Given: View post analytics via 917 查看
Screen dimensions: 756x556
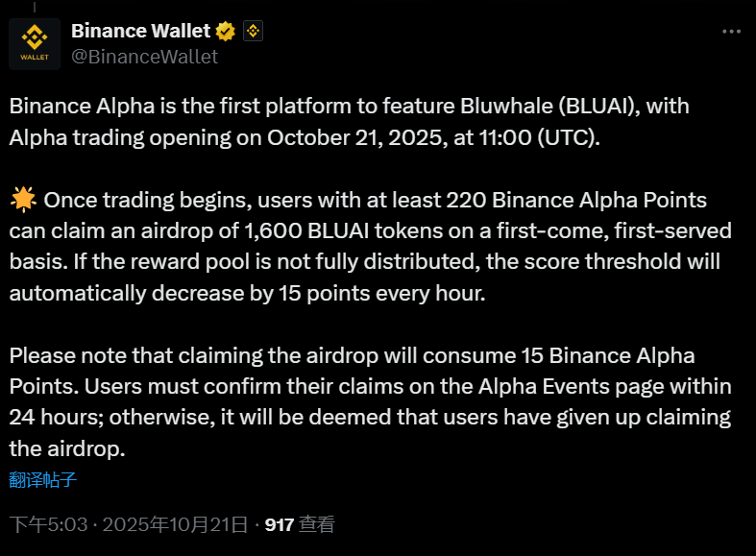Looking at the screenshot, I should pos(300,525).
